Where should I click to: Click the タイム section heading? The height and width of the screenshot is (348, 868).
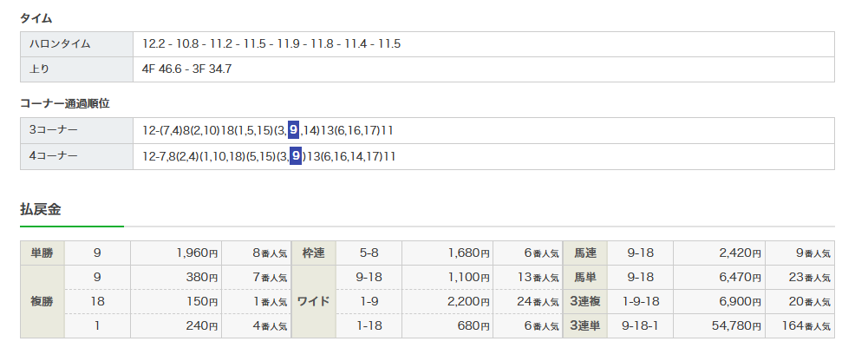click(x=36, y=17)
